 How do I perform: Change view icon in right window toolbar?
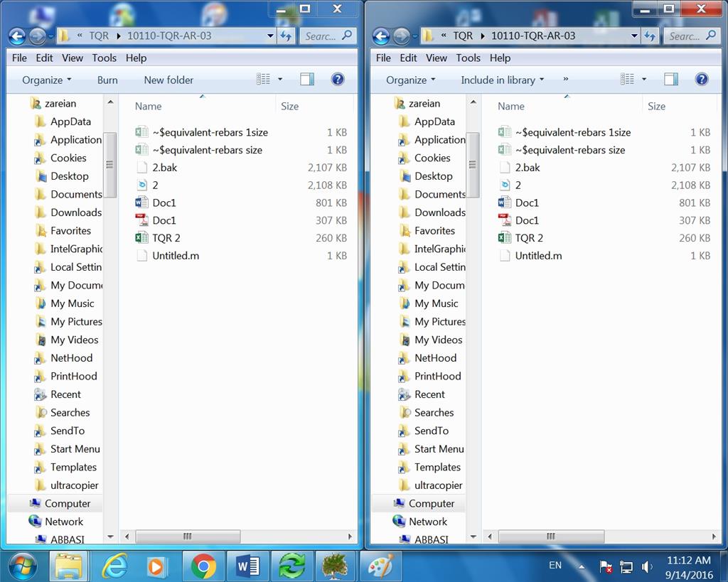(x=627, y=80)
